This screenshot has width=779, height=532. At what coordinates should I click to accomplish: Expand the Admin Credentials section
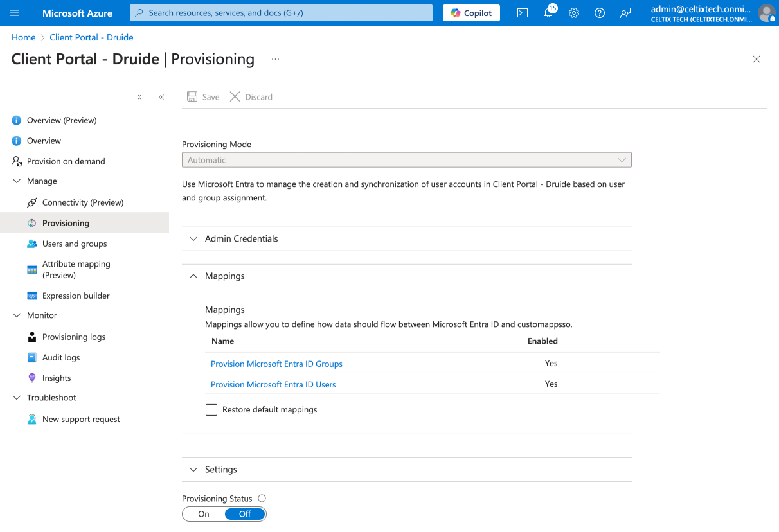click(241, 238)
